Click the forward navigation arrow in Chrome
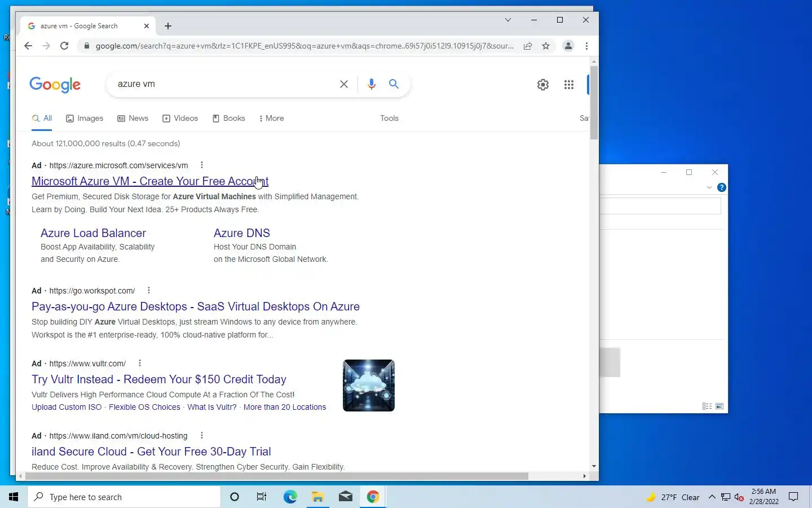The width and height of the screenshot is (812, 508). (x=46, y=46)
